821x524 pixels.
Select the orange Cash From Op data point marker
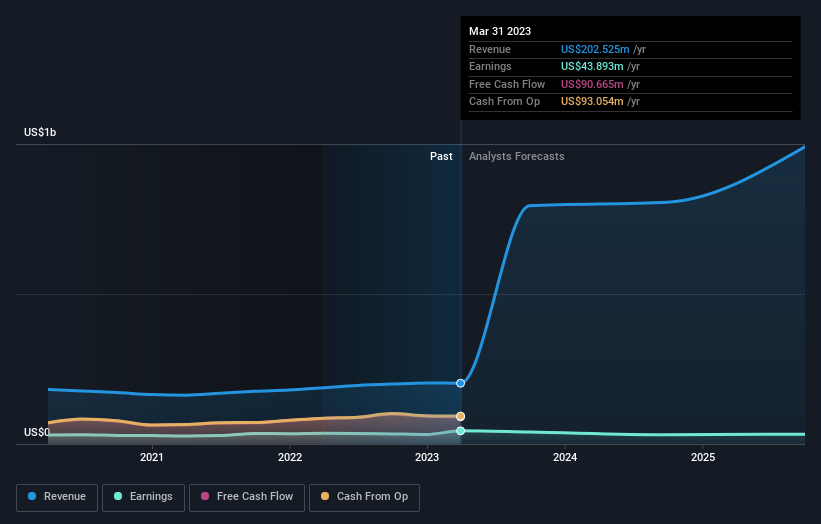coord(460,416)
